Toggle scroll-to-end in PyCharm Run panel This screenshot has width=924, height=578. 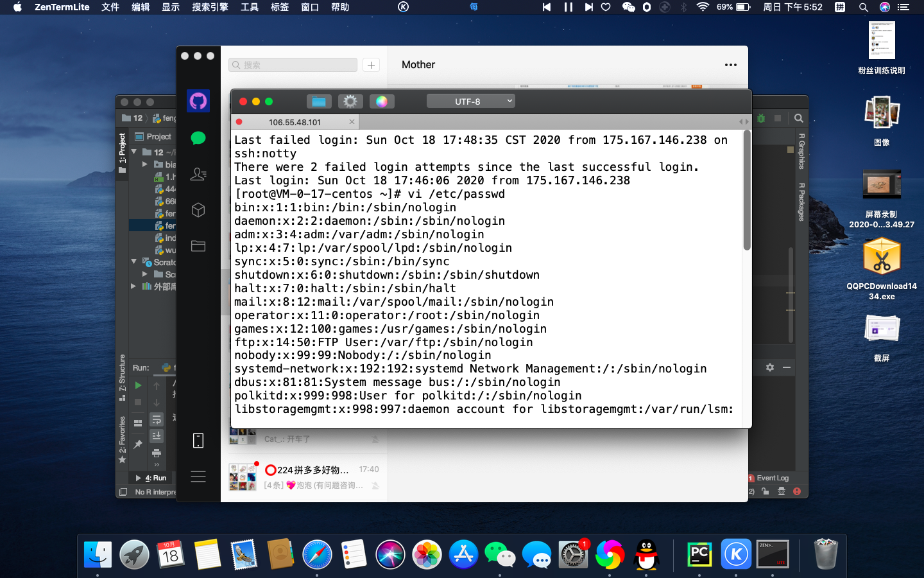157,436
